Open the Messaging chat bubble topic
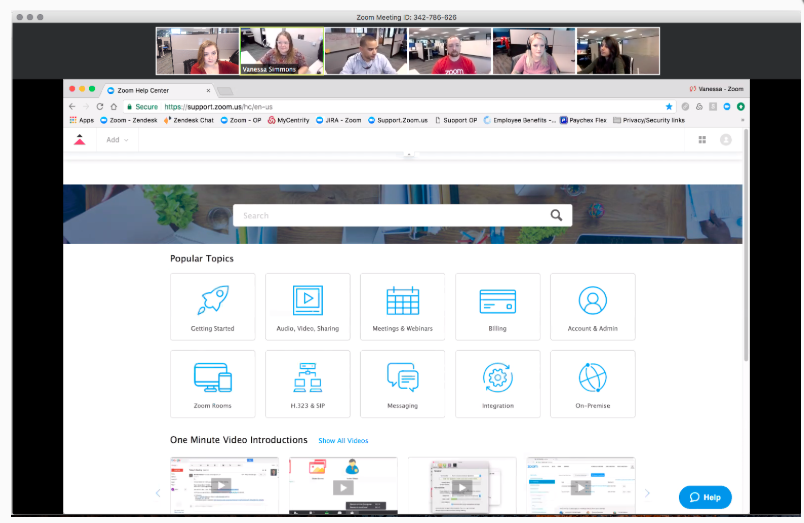Viewport: 804px width, 523px height. coord(402,383)
